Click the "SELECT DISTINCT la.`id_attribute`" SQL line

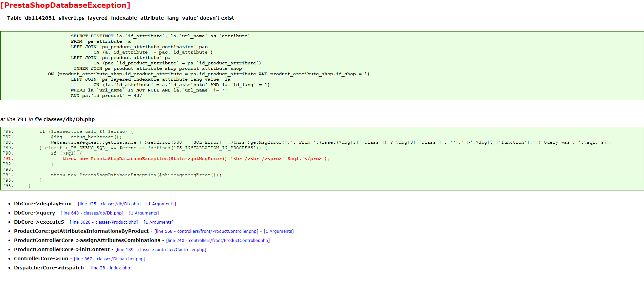pyautogui.click(x=160, y=36)
